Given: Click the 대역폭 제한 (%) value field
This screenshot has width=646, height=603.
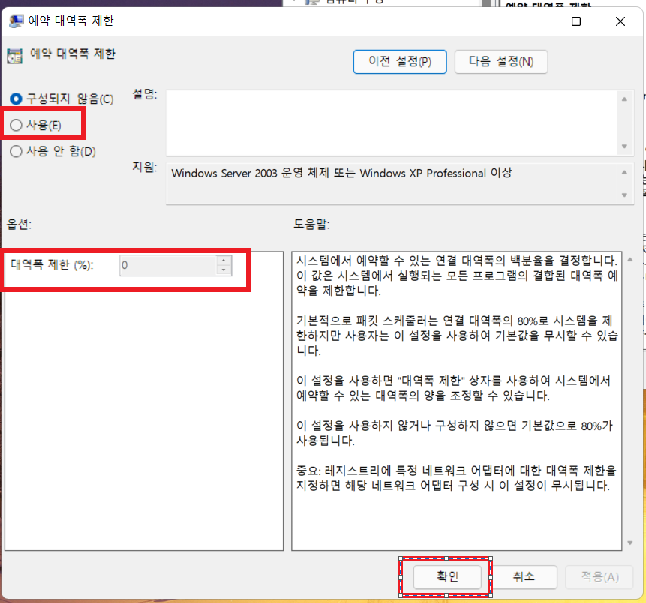Looking at the screenshot, I should pos(168,266).
